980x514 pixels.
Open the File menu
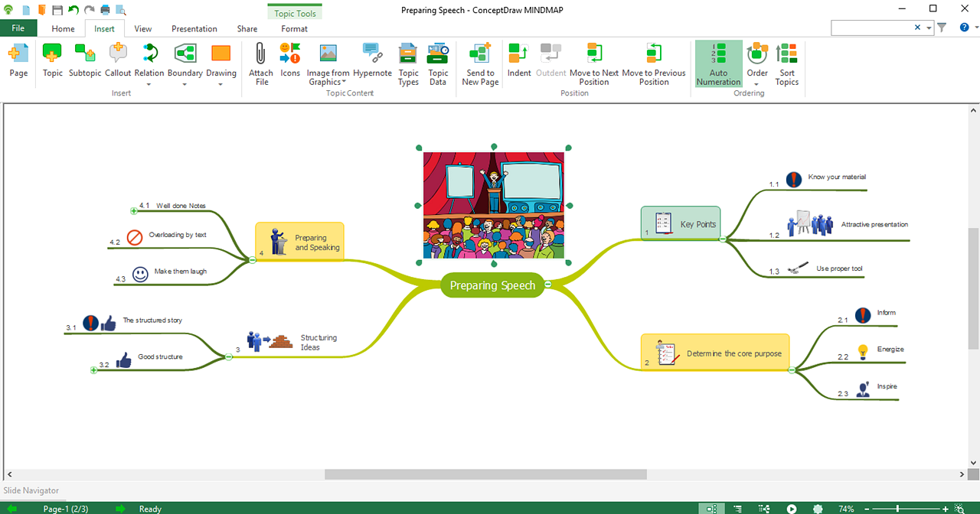click(18, 28)
